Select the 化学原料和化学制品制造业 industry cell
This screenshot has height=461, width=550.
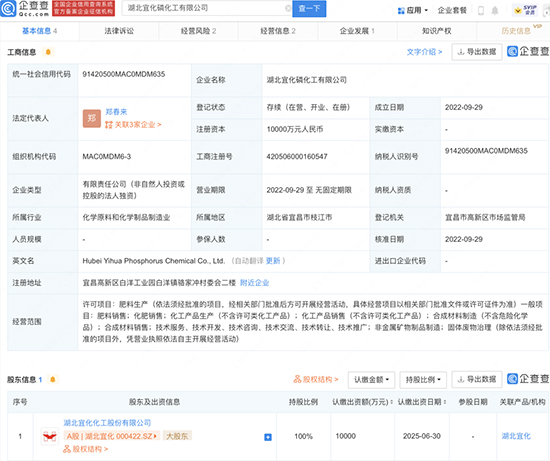126,218
